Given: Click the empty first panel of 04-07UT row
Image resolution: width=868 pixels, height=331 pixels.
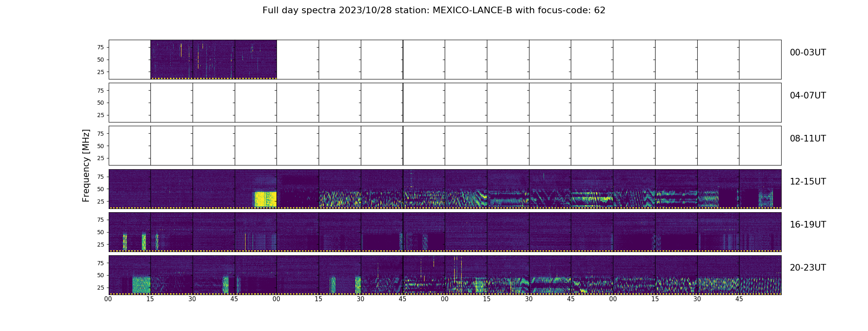Looking at the screenshot, I should coord(130,103).
